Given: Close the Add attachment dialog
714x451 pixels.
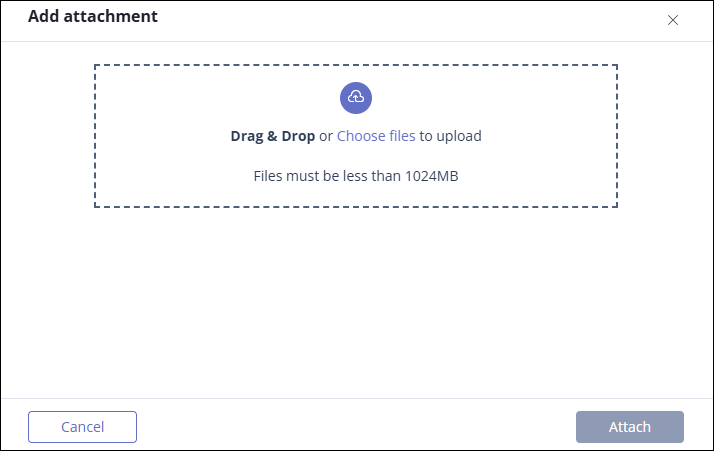Looking at the screenshot, I should click(673, 20).
